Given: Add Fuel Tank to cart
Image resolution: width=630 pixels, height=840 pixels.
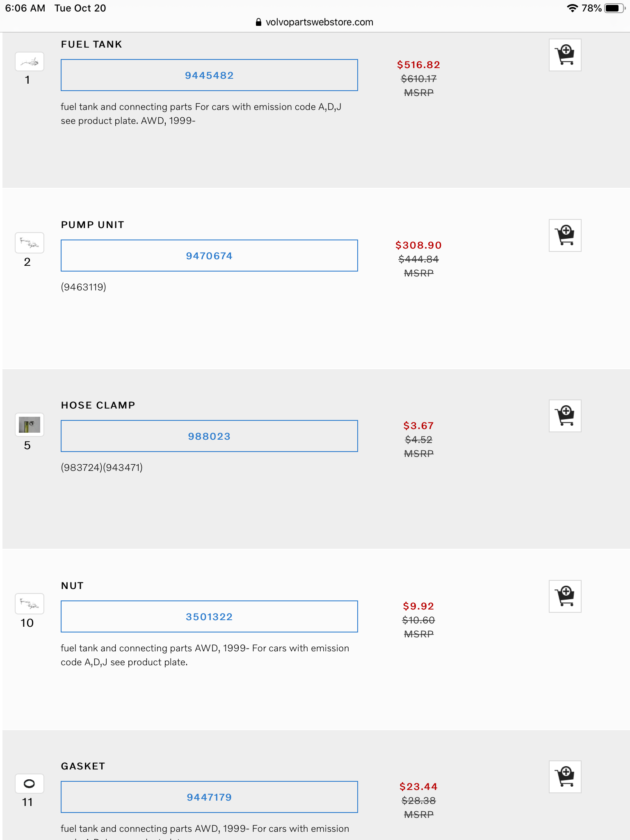Looking at the screenshot, I should (565, 55).
